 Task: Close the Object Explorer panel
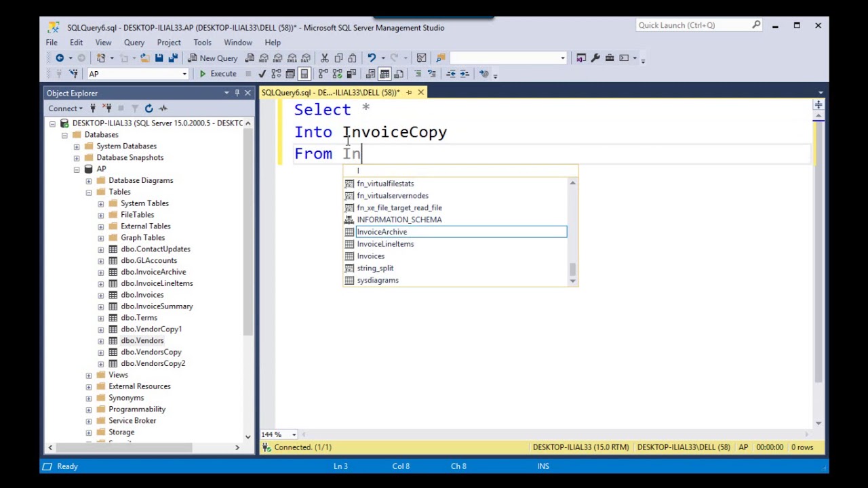pos(248,93)
